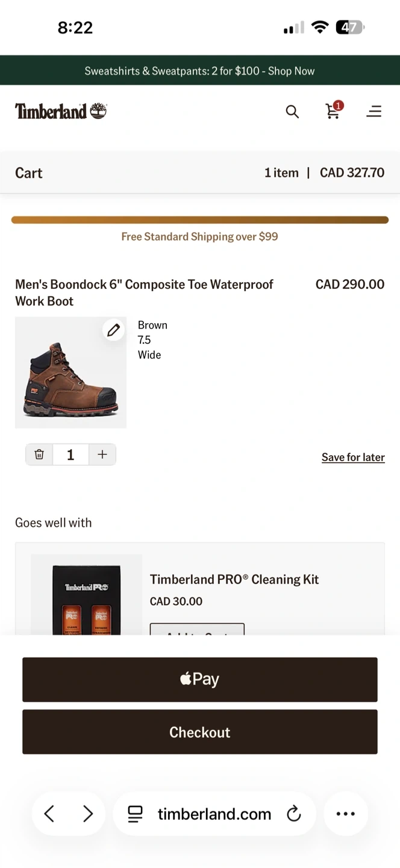Image resolution: width=400 pixels, height=868 pixels.
Task: Open the boot product thumbnail
Action: [70, 373]
